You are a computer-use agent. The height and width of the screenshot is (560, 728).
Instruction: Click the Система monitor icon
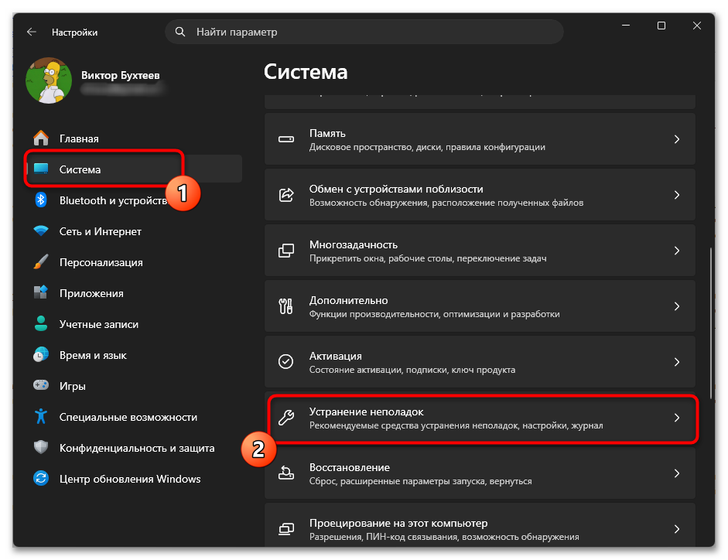coord(41,169)
